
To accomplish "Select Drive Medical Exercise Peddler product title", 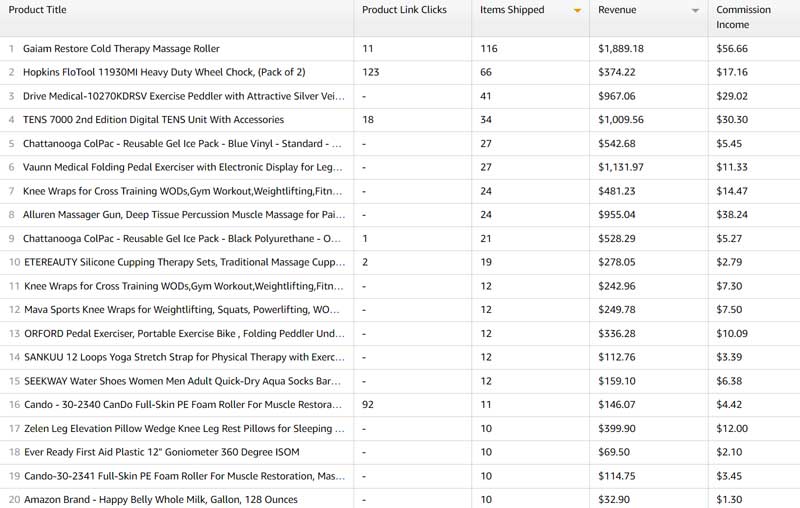I will (x=184, y=96).
